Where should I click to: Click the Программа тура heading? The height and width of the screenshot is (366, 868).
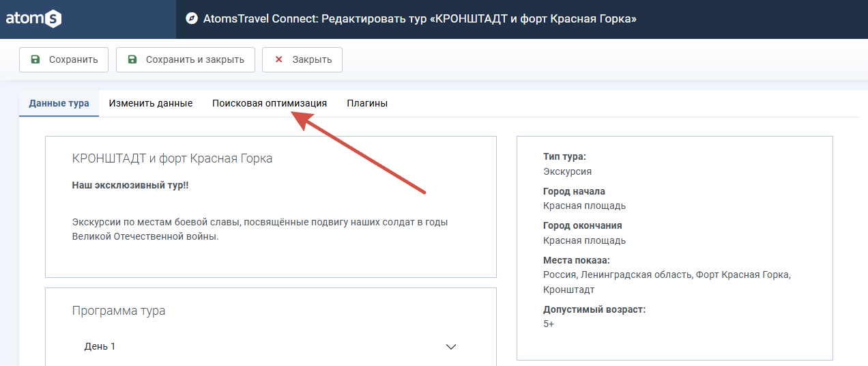click(x=119, y=311)
